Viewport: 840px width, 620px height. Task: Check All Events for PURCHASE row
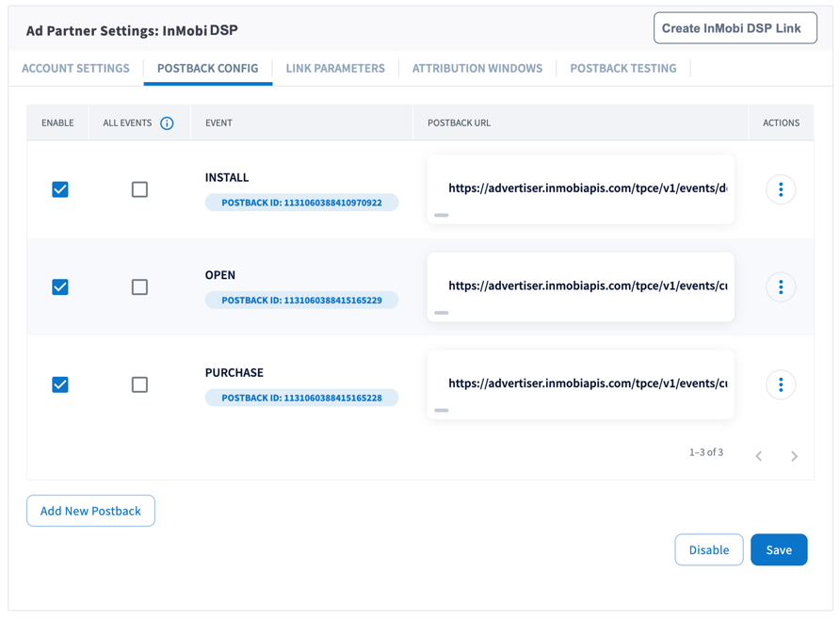point(139,384)
